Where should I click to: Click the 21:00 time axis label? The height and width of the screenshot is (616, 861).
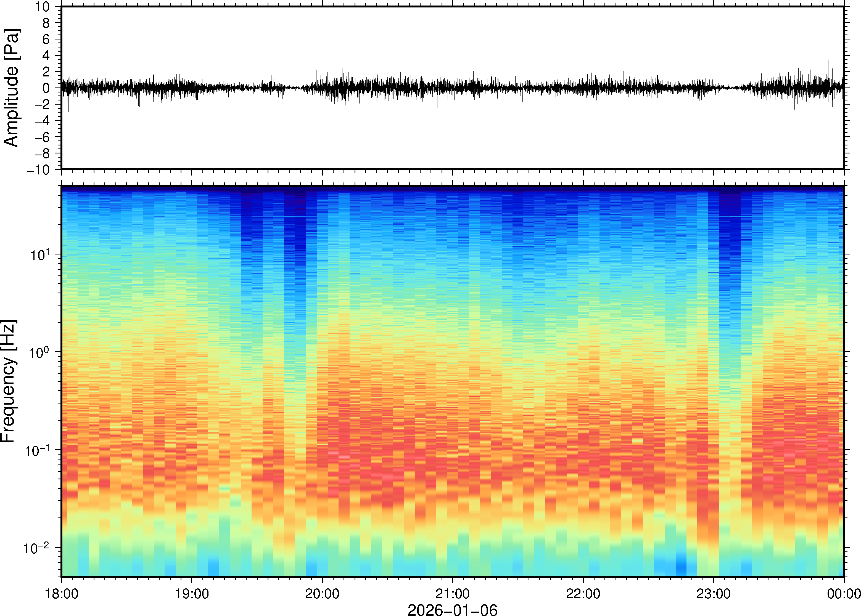(452, 594)
